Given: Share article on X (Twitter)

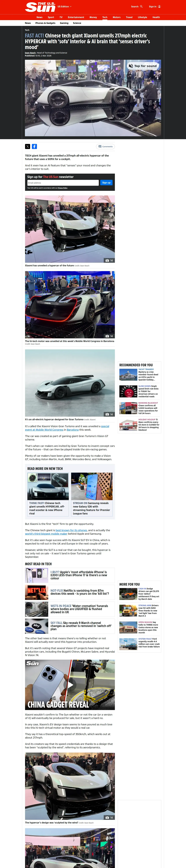Looking at the screenshot, I should pyautogui.click(x=28, y=147).
